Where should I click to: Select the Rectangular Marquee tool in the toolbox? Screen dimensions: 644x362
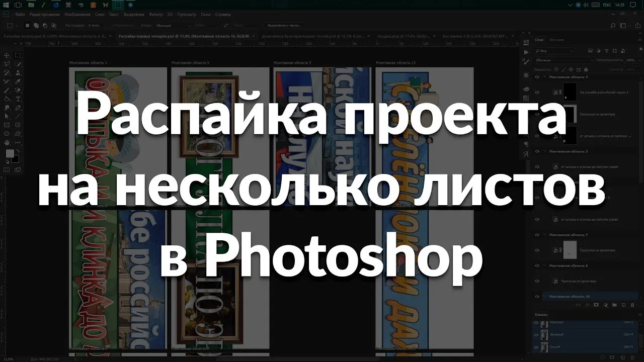18,55
